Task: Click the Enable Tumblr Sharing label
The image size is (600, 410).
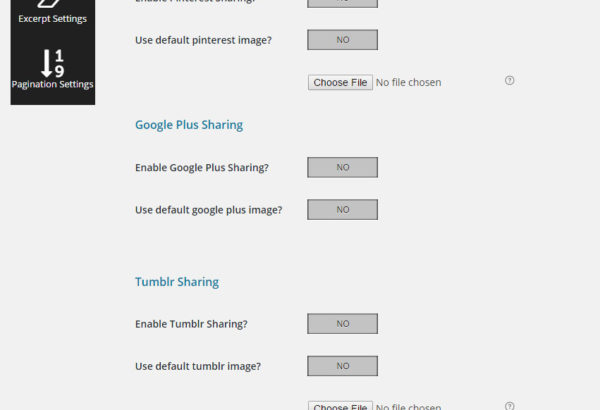Action: 191,324
